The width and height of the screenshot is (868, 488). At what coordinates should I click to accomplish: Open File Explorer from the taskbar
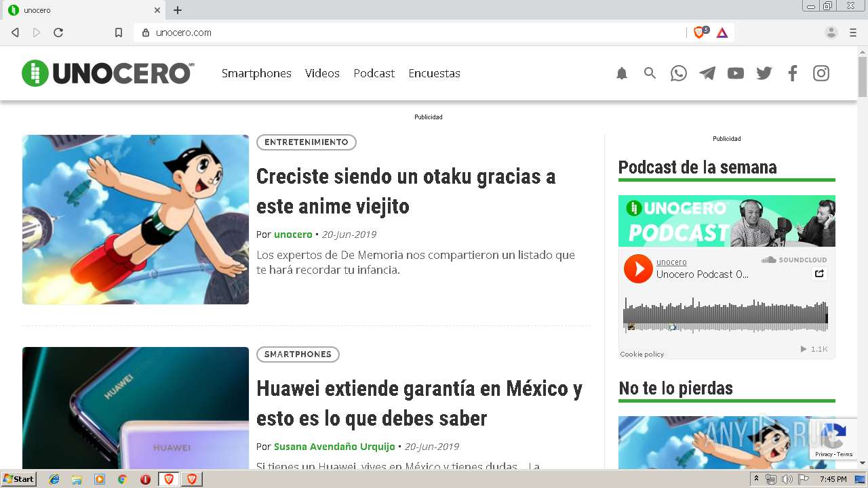tap(77, 479)
